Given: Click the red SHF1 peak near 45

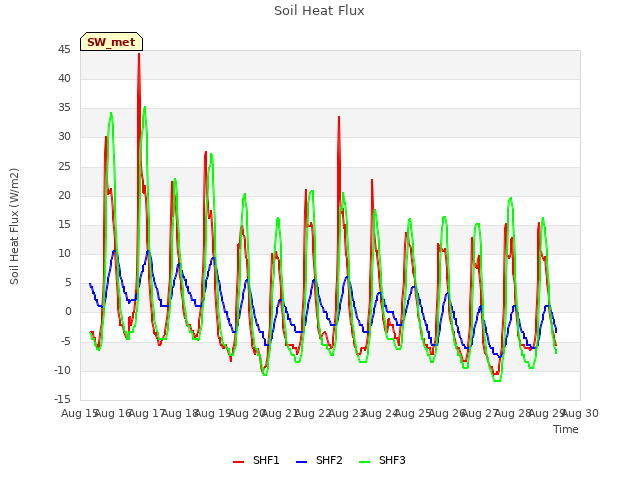Looking at the screenshot, I should pyautogui.click(x=139, y=54).
